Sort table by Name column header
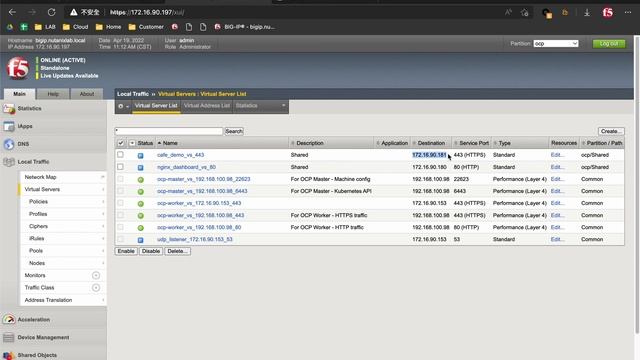This screenshot has width=640, height=360. click(x=170, y=143)
